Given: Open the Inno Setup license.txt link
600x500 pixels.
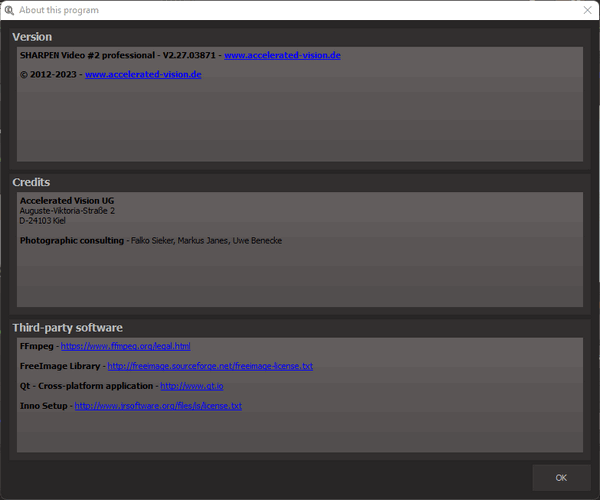Looking at the screenshot, I should tap(158, 406).
